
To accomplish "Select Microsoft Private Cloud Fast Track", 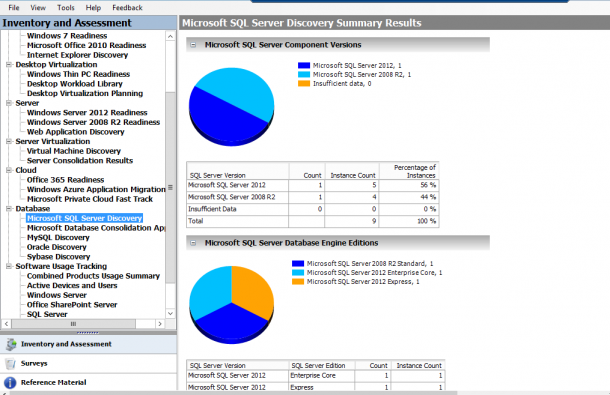I will tap(89, 199).
